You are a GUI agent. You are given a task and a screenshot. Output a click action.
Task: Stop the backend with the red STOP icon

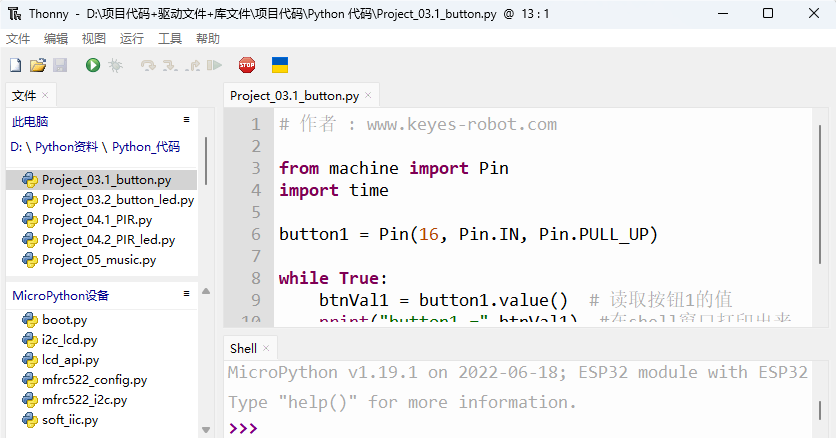pos(247,65)
